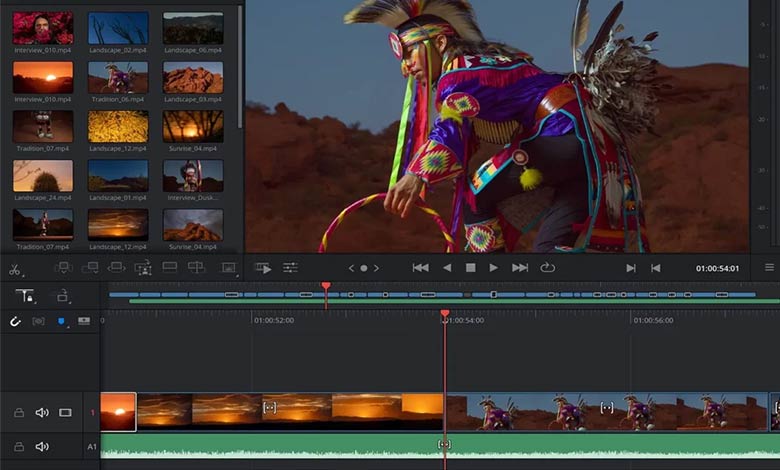The image size is (780, 470).
Task: Click the stop playback button
Action: point(470,268)
